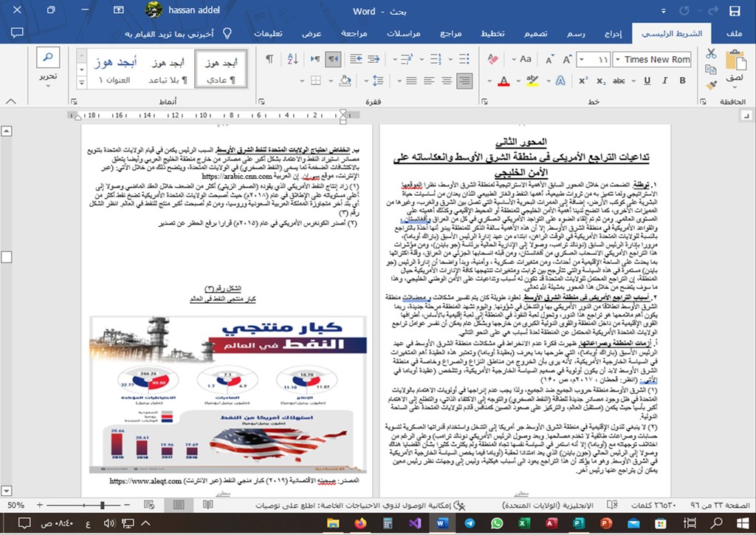Open the font name dropdown Times New Roman
The width and height of the screenshot is (756, 535).
point(617,59)
